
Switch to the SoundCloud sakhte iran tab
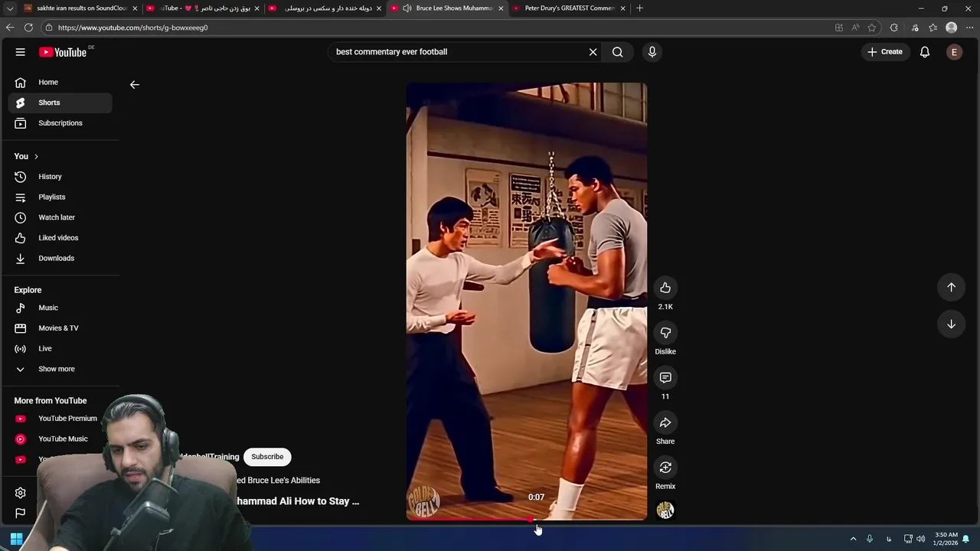[80, 8]
